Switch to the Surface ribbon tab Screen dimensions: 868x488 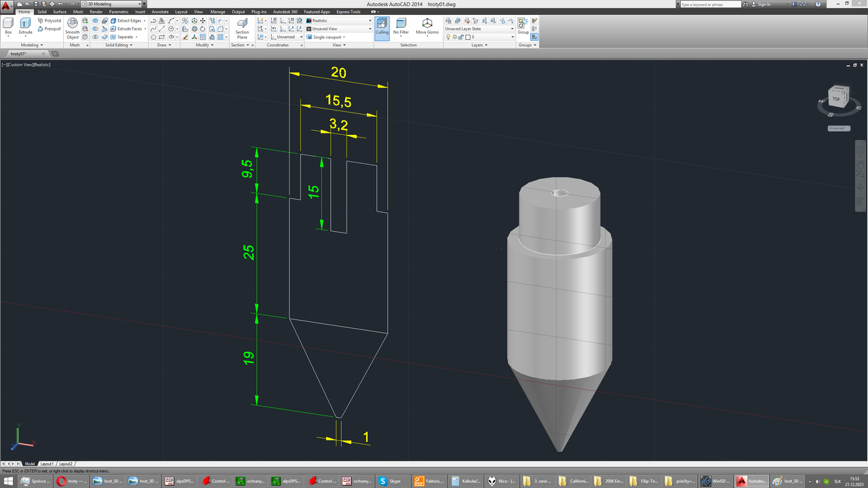pos(60,12)
